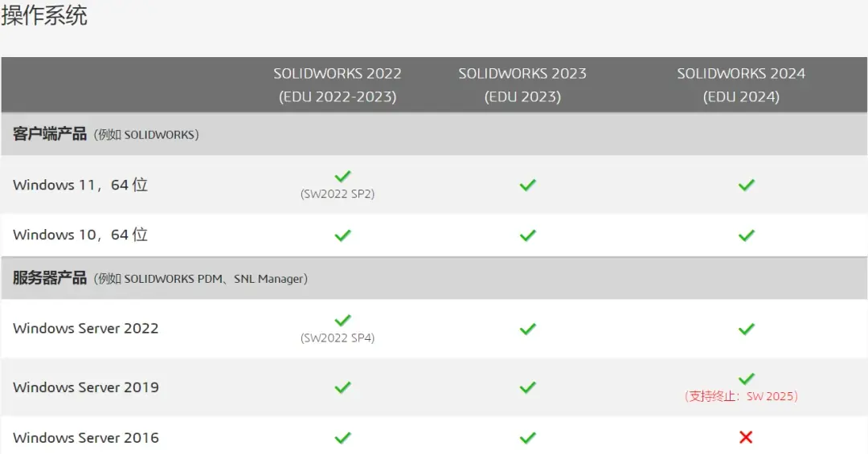Viewport: 868px width, 454px height.
Task: Click the red X for Windows Server 2016
Action: tap(746, 437)
